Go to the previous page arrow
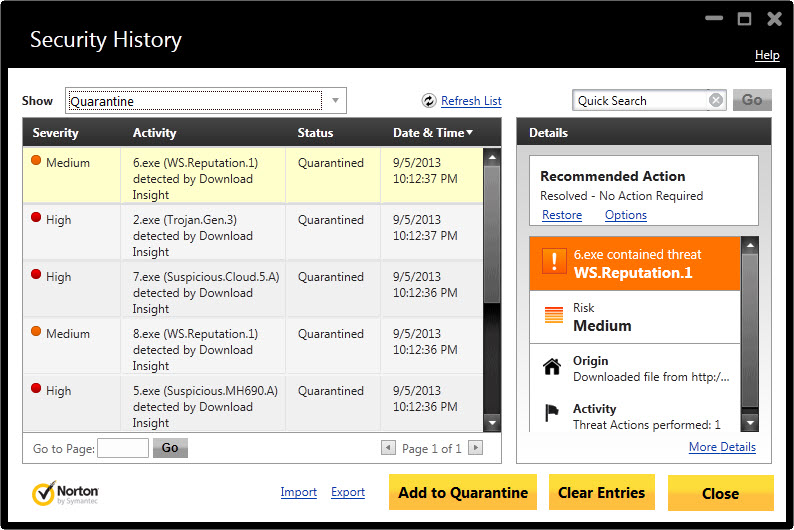 point(388,447)
